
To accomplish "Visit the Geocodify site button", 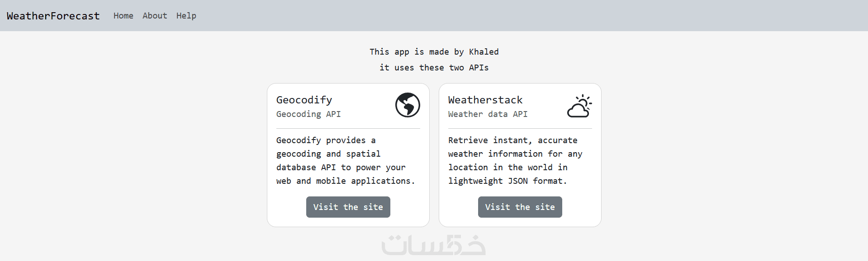I will point(348,207).
